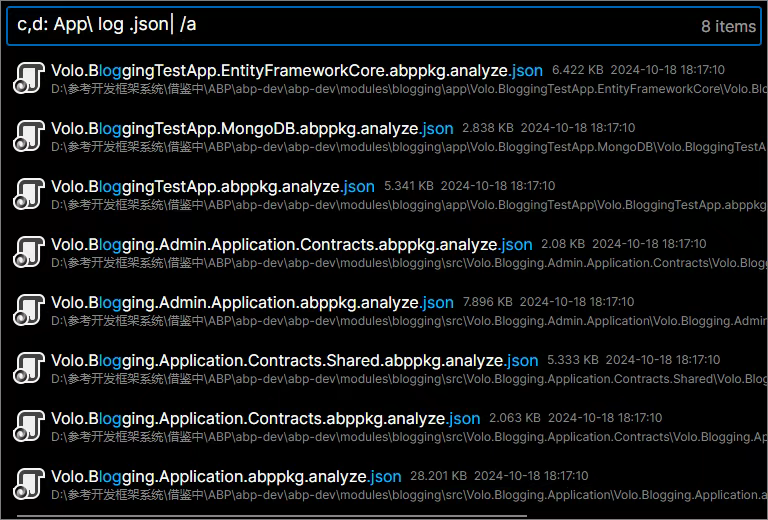Click the '8 items' result count
Screen dimensions: 768x520
pos(728,26)
